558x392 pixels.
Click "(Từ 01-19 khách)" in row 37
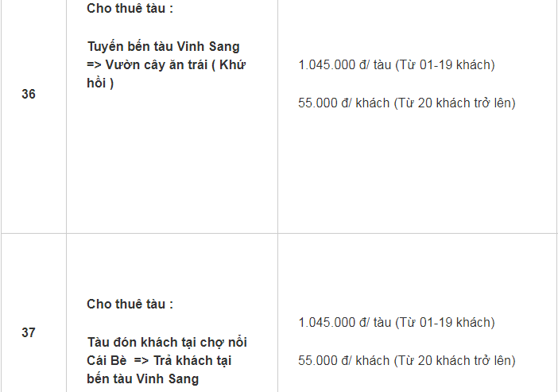445,322
